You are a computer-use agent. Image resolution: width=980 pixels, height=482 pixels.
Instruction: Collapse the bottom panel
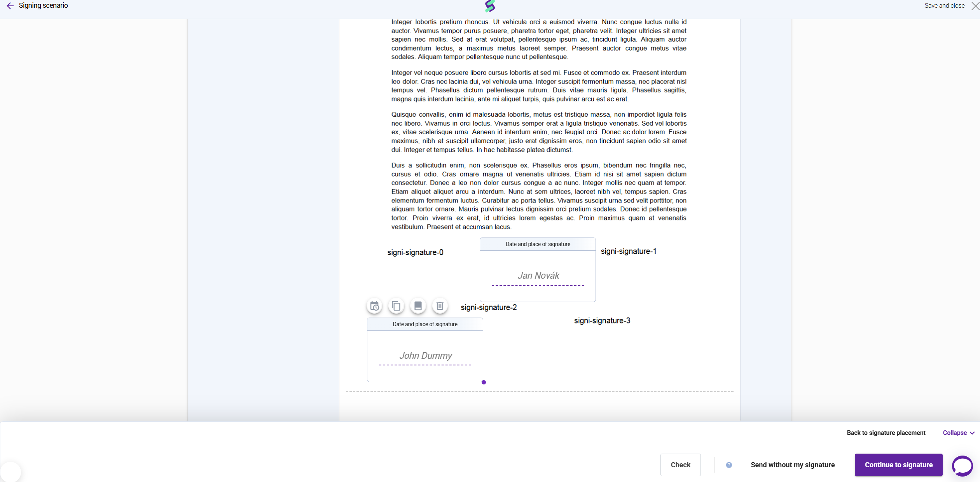[955, 433]
